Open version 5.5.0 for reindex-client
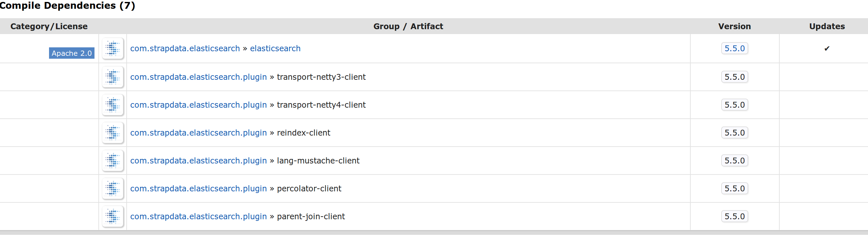868x240 pixels. point(735,133)
